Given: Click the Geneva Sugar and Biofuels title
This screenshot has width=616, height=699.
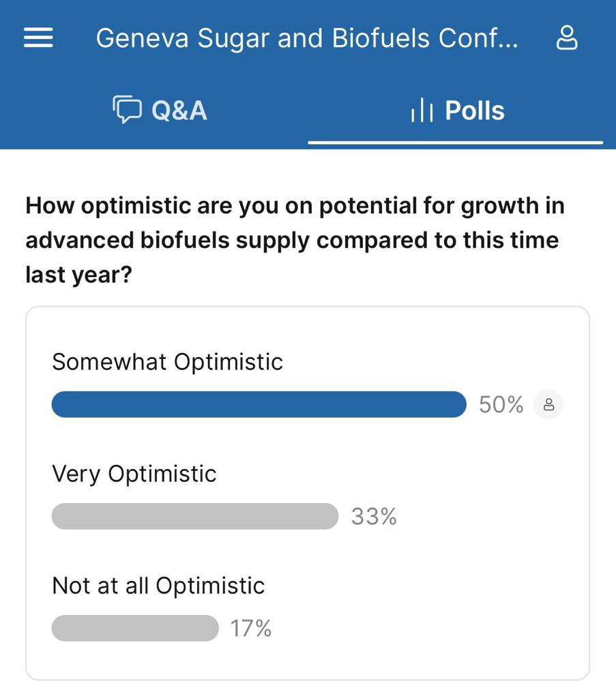Looking at the screenshot, I should [307, 38].
